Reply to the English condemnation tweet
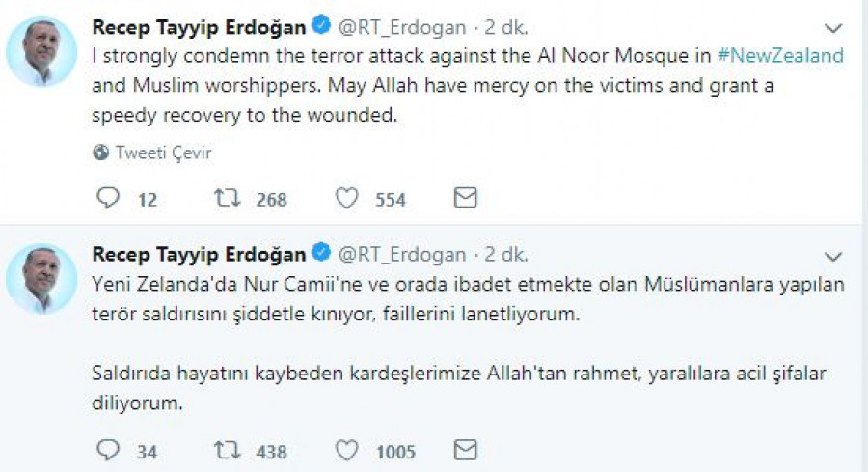This screenshot has height=472, width=868. tap(109, 199)
